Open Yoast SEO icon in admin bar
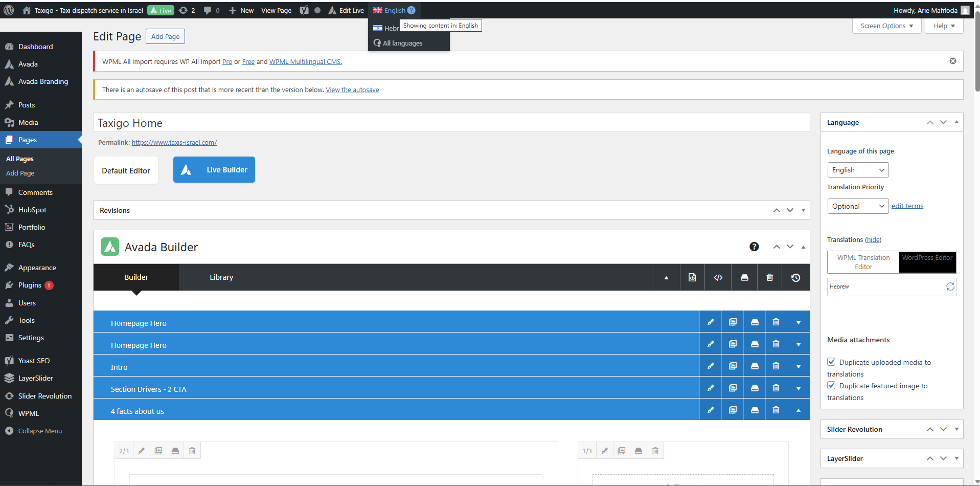This screenshot has height=486, width=980. (304, 10)
